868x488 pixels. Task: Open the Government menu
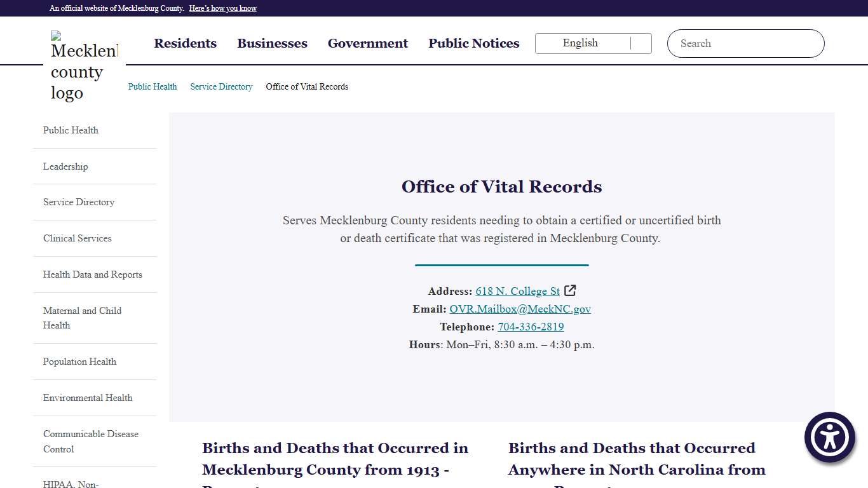tap(367, 43)
